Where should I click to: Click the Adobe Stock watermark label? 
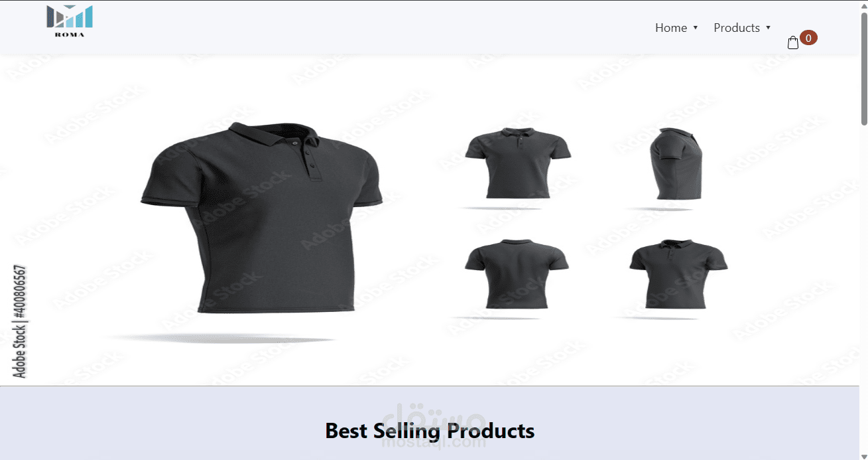(x=20, y=322)
